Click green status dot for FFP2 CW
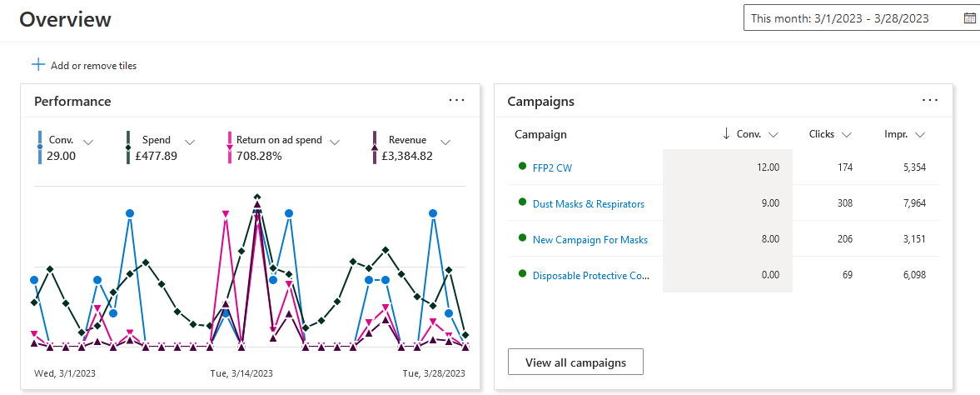 [522, 166]
